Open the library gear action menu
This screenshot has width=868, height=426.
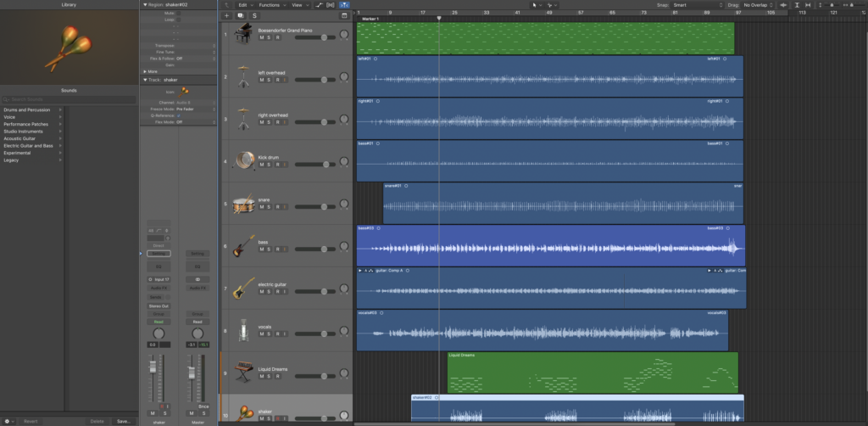[x=9, y=421]
